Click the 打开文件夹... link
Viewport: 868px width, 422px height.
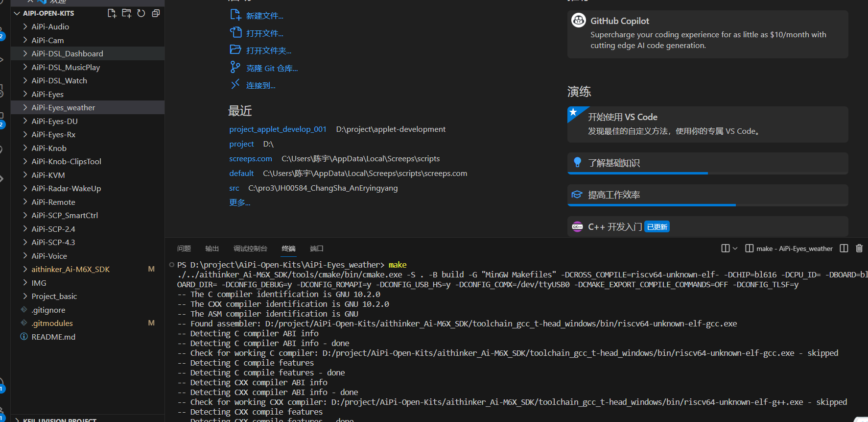click(269, 50)
